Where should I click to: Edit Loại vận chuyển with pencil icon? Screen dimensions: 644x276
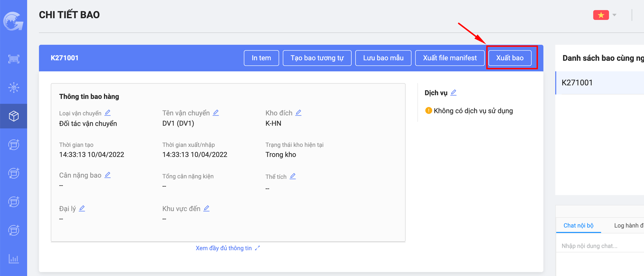pos(108,113)
